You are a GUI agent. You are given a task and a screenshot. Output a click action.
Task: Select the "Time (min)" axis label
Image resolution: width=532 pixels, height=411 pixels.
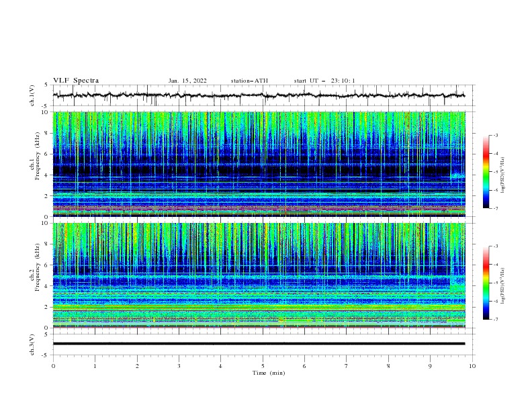[269, 373]
